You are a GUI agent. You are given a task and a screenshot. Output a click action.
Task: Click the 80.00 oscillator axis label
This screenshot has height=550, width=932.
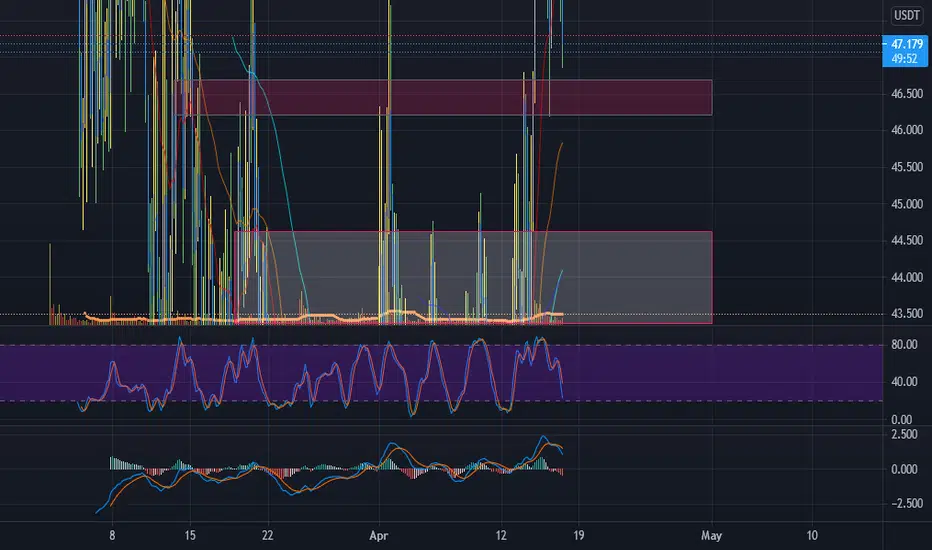904,345
